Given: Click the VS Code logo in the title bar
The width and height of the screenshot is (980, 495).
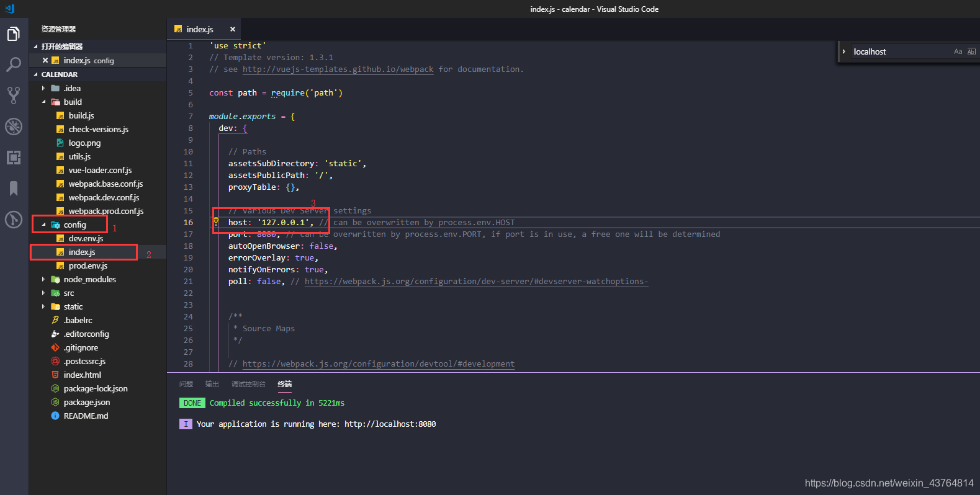Looking at the screenshot, I should coord(9,9).
